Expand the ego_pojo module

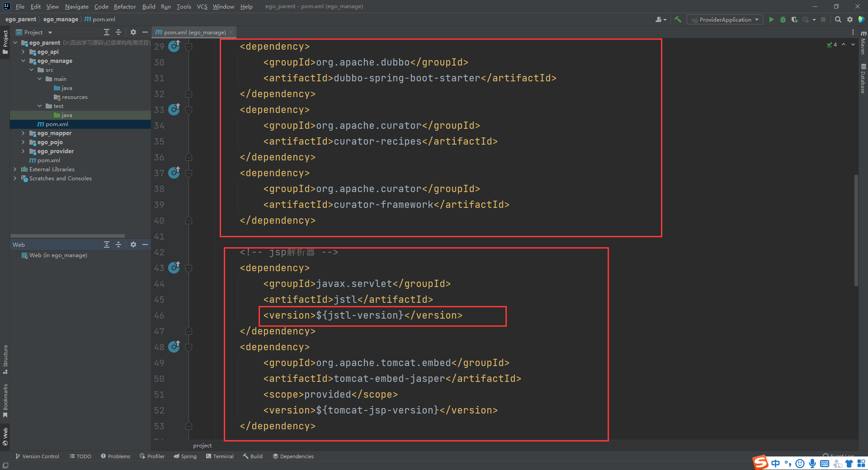(x=23, y=142)
